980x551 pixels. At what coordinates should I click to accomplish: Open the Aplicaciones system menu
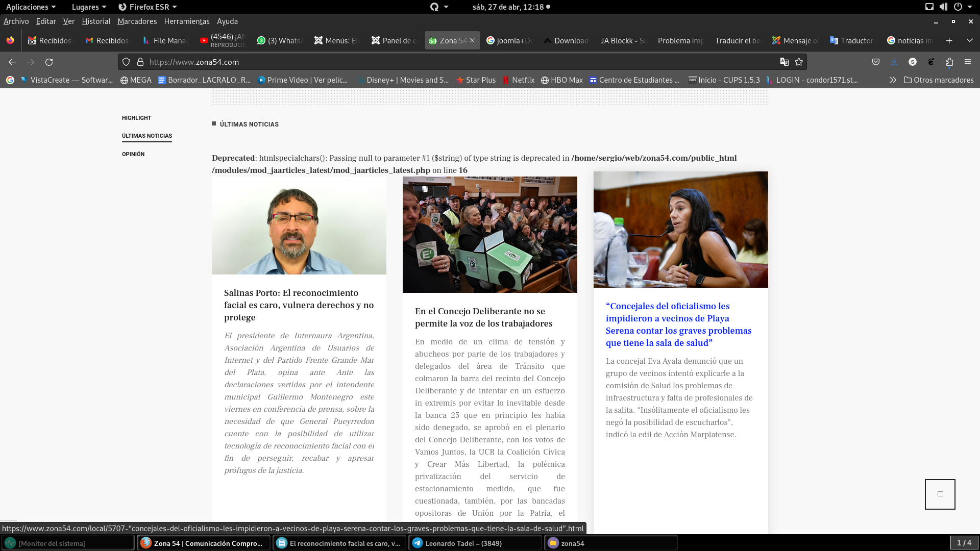click(x=31, y=7)
